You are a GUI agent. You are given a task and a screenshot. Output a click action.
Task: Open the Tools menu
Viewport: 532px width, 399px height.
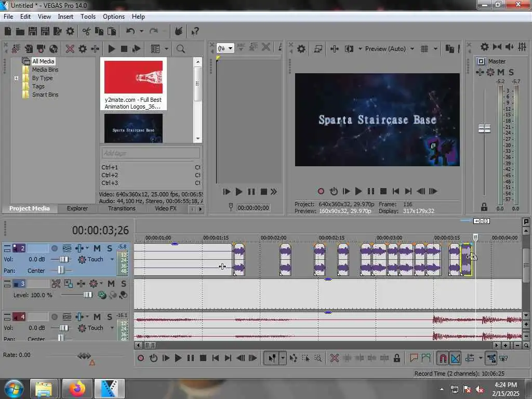(88, 17)
